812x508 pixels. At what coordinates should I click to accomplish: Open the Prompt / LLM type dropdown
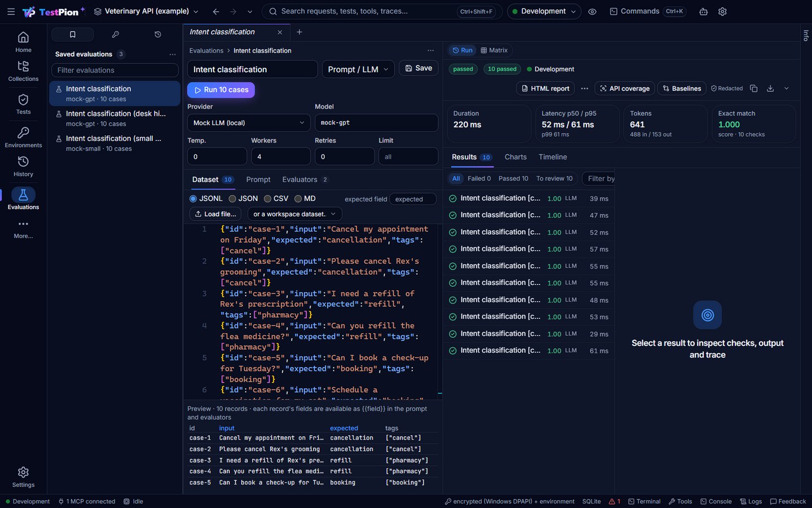[358, 69]
